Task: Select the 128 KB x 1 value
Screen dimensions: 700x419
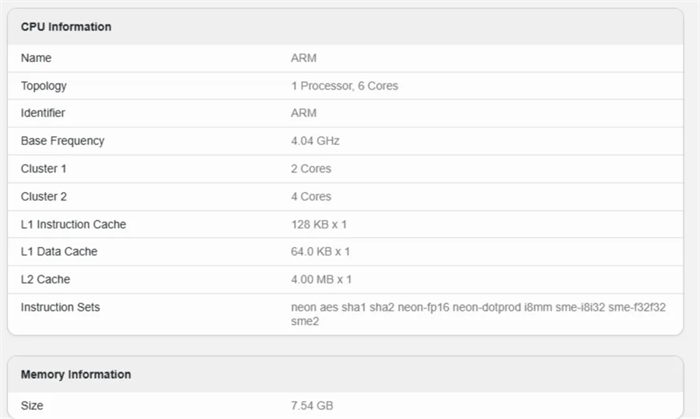Action: (x=319, y=224)
